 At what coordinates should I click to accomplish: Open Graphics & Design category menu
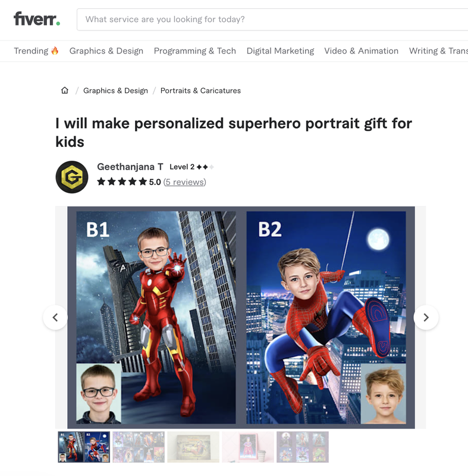point(106,51)
